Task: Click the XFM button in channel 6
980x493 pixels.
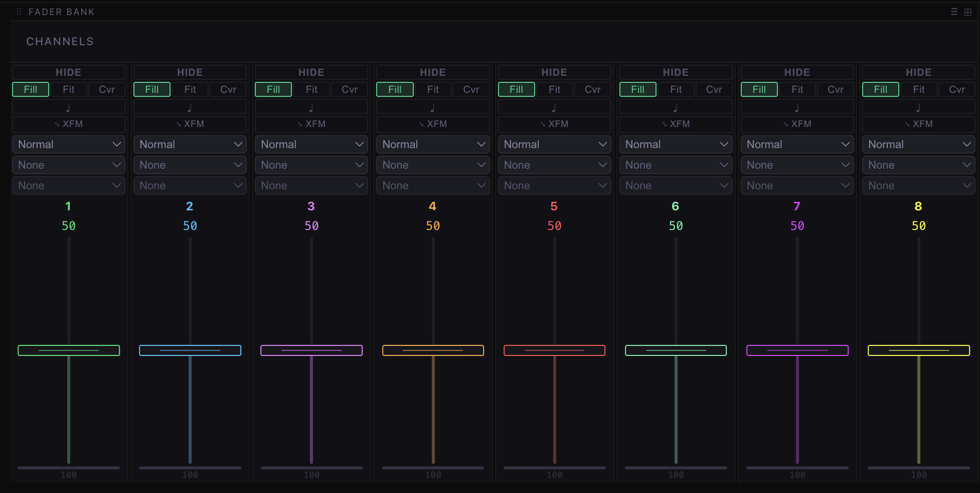Action: pyautogui.click(x=676, y=124)
